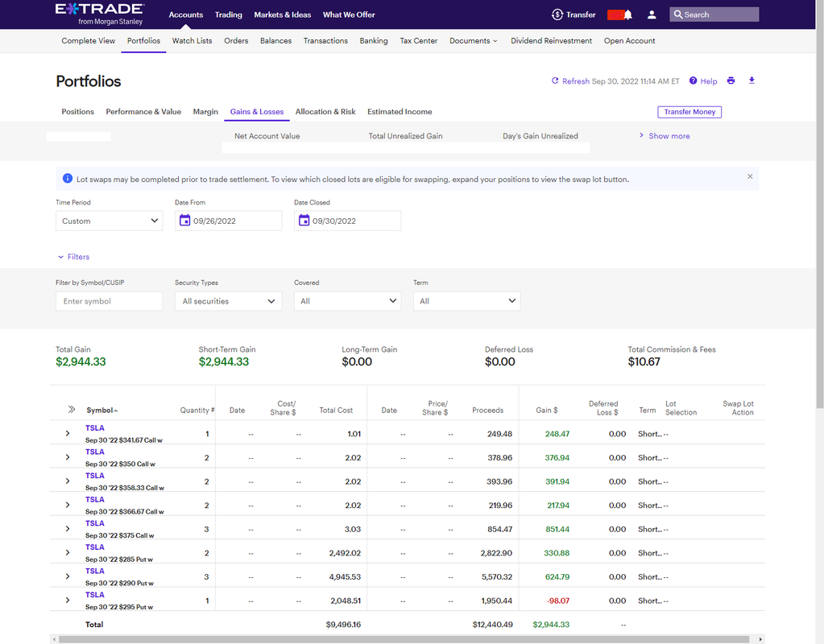Open the user profile icon

652,14
